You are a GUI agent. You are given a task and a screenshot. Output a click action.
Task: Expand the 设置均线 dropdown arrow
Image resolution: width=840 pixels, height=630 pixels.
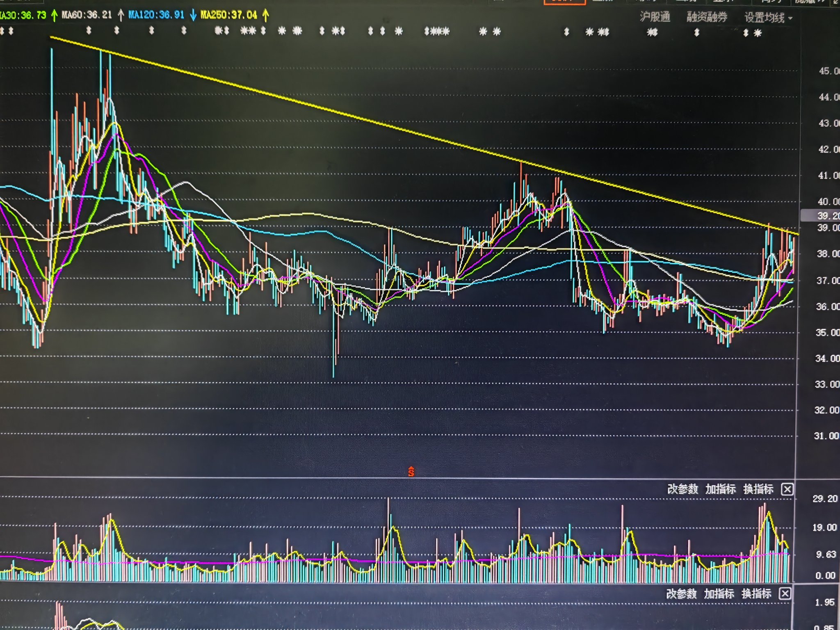790,18
